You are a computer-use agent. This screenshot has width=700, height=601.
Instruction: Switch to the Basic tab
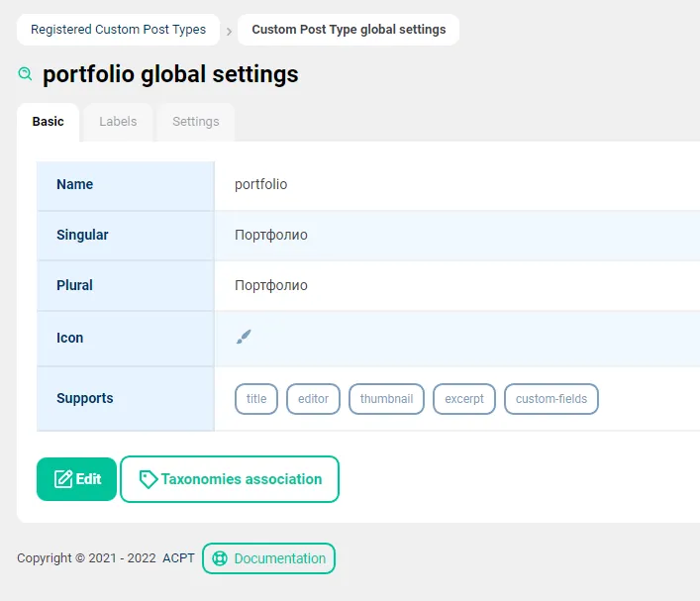click(x=48, y=122)
